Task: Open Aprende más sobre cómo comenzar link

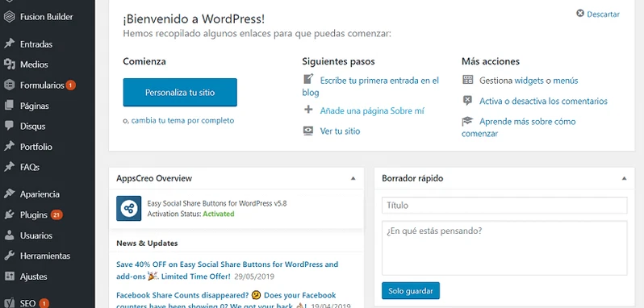Action: pyautogui.click(x=518, y=127)
